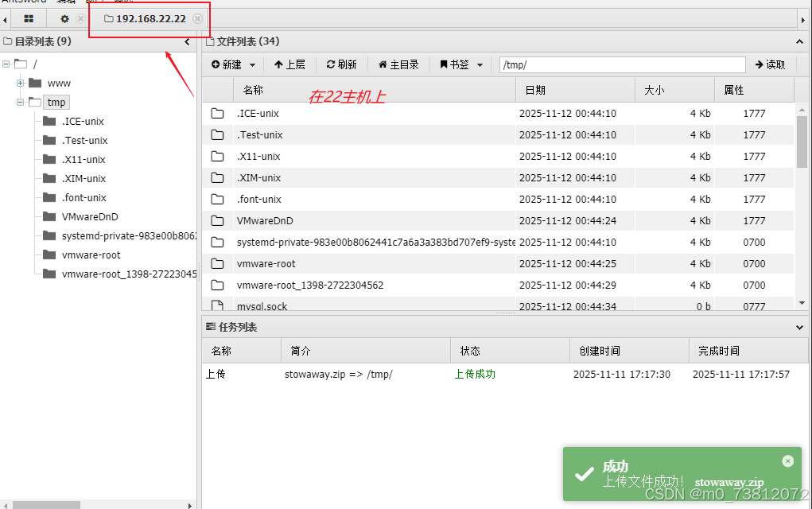Click folder icon of vmware-root file row
This screenshot has width=812, height=509.
click(x=217, y=263)
